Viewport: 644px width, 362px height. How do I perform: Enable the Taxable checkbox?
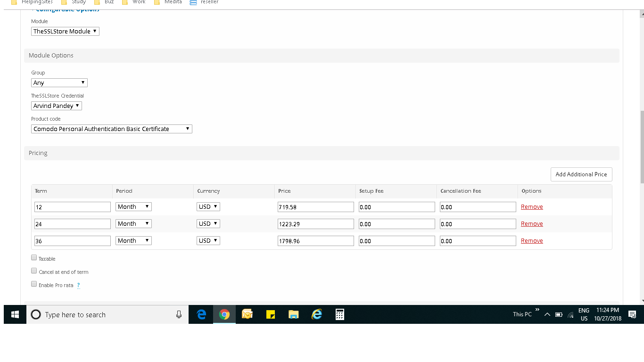coord(34,258)
